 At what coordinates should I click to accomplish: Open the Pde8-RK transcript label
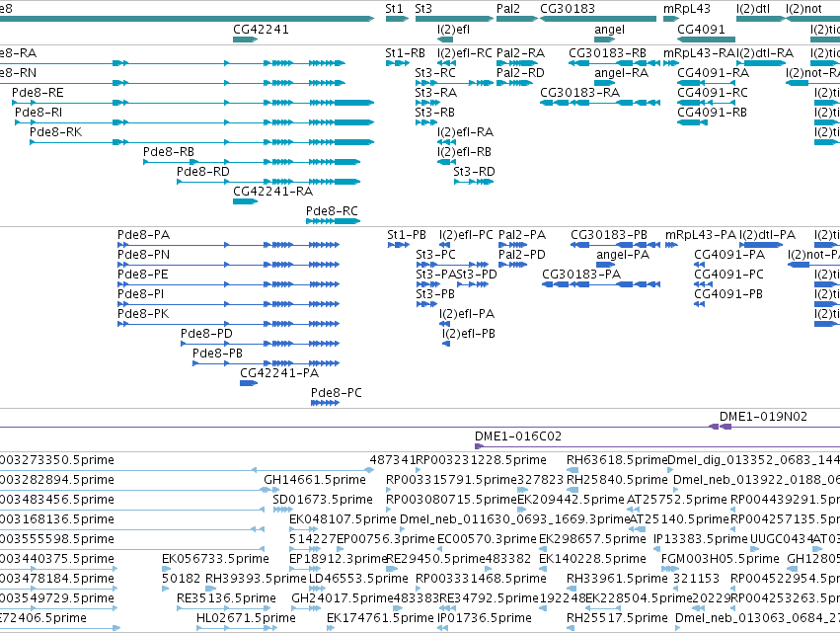[x=55, y=132]
